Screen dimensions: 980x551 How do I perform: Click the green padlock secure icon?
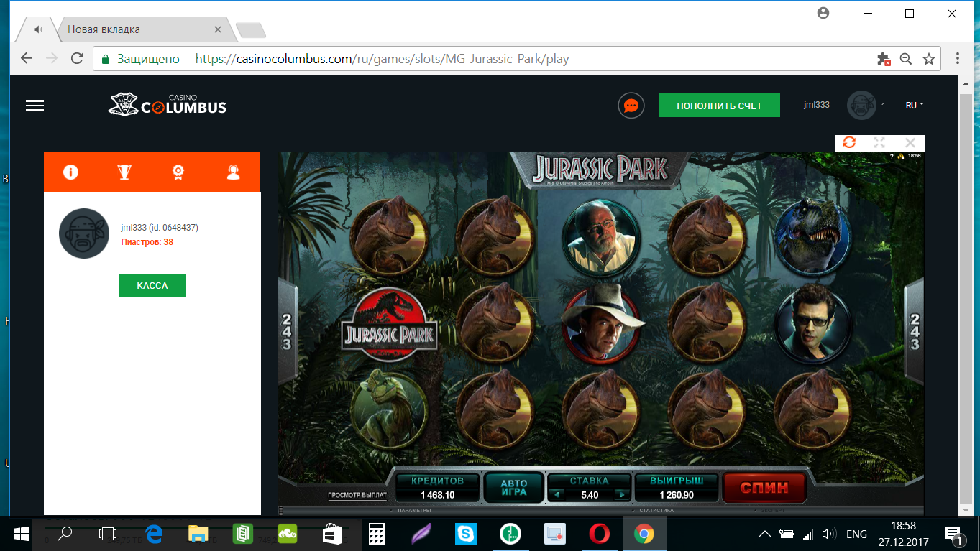[106, 59]
